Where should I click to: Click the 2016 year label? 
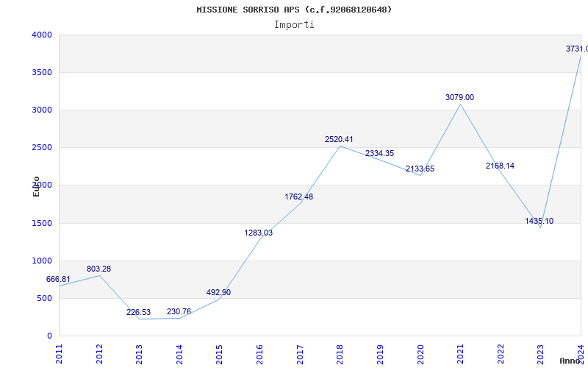coord(260,354)
